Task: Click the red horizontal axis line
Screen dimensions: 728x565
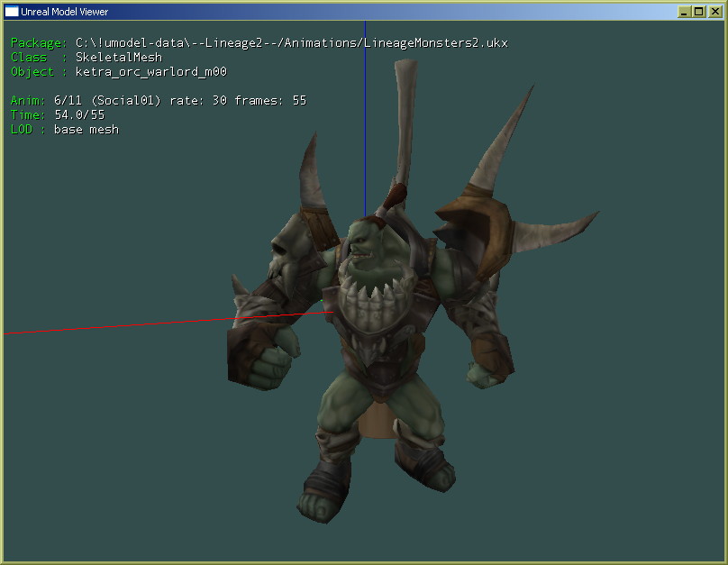Action: [x=168, y=323]
